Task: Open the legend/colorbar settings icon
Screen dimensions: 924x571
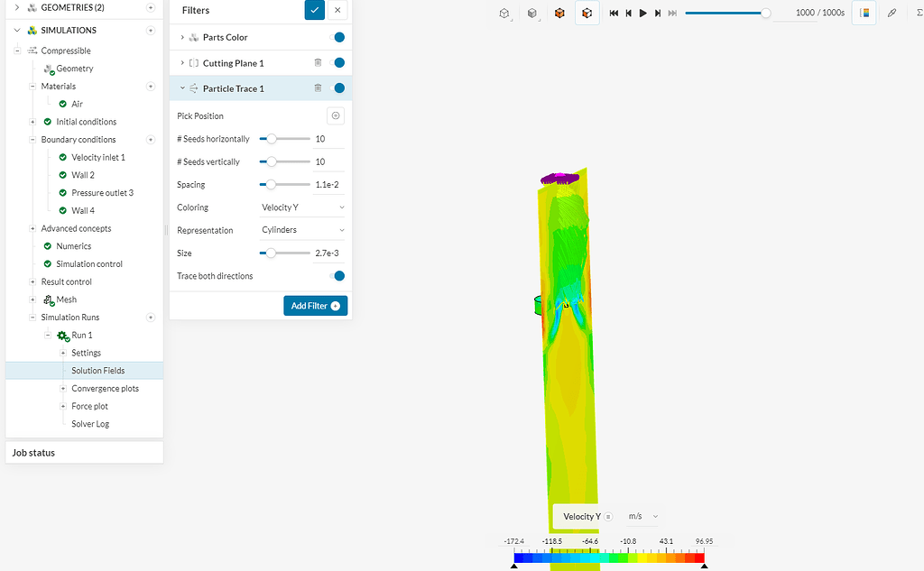Action: click(x=864, y=14)
